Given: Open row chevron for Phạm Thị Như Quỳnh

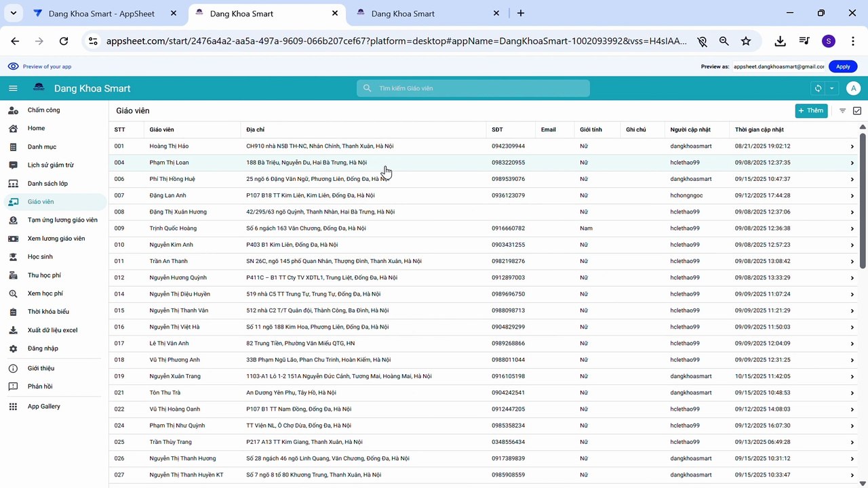Looking at the screenshot, I should click(852, 426).
